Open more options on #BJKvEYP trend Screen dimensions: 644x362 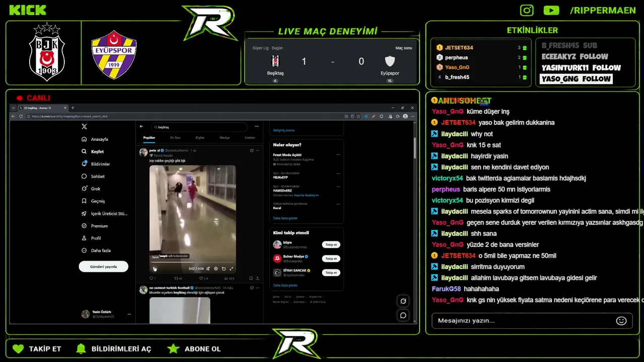(x=338, y=173)
